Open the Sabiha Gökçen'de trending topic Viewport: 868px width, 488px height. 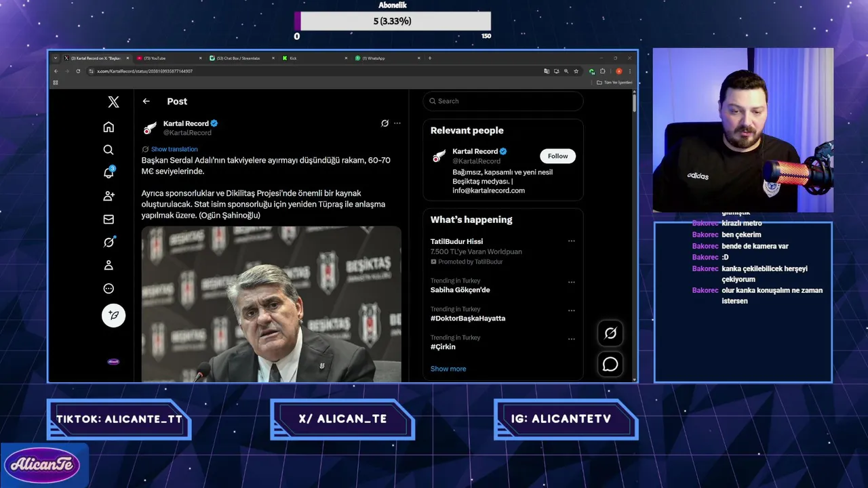460,289
